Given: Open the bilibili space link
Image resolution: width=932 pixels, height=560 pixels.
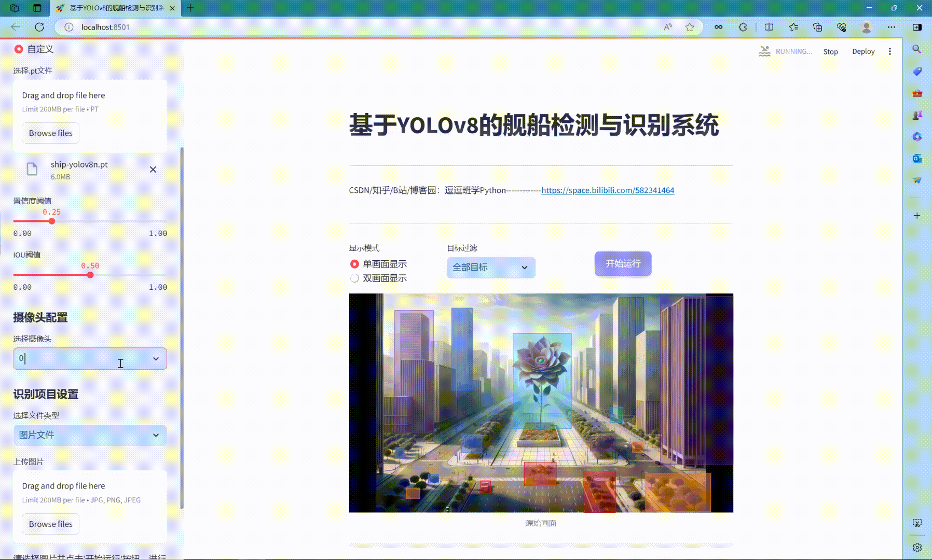Looking at the screenshot, I should [x=607, y=190].
